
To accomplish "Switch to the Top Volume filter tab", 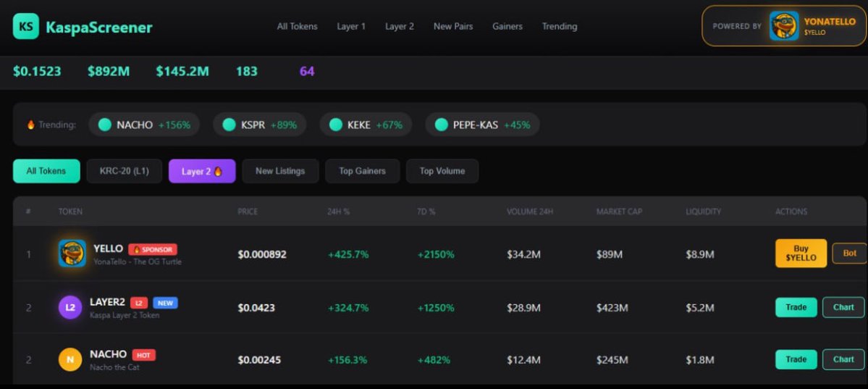I will tap(442, 171).
